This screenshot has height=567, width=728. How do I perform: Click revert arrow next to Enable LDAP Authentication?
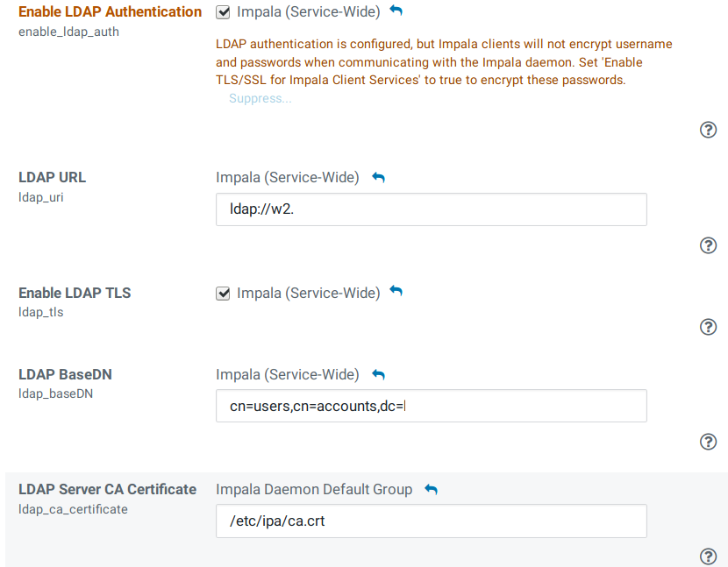pos(396,11)
